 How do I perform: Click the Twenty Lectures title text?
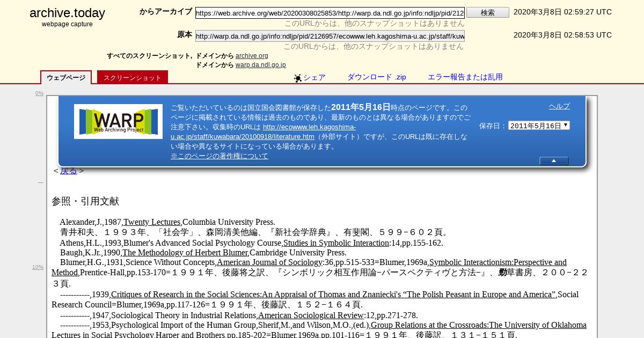tap(152, 222)
